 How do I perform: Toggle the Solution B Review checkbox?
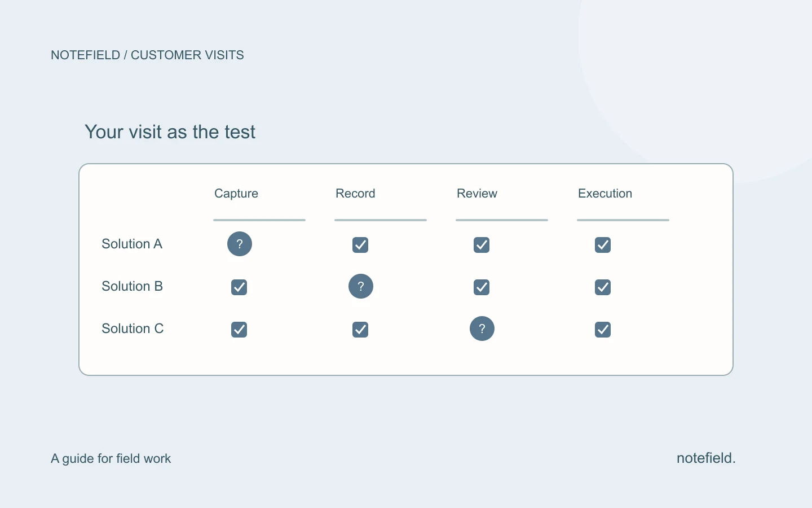[482, 287]
